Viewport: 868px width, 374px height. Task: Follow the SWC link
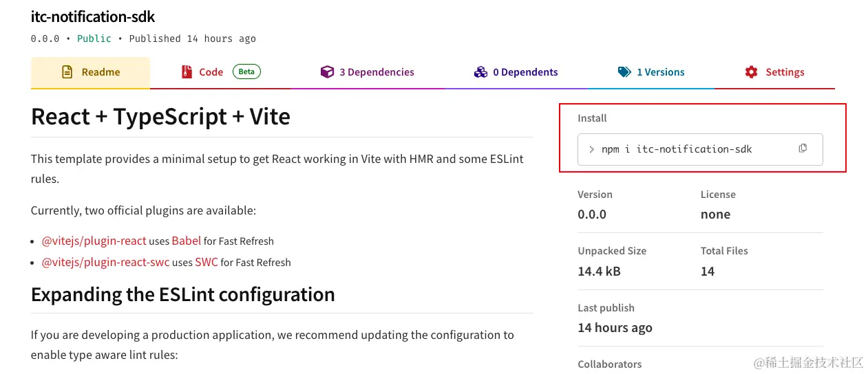(207, 262)
